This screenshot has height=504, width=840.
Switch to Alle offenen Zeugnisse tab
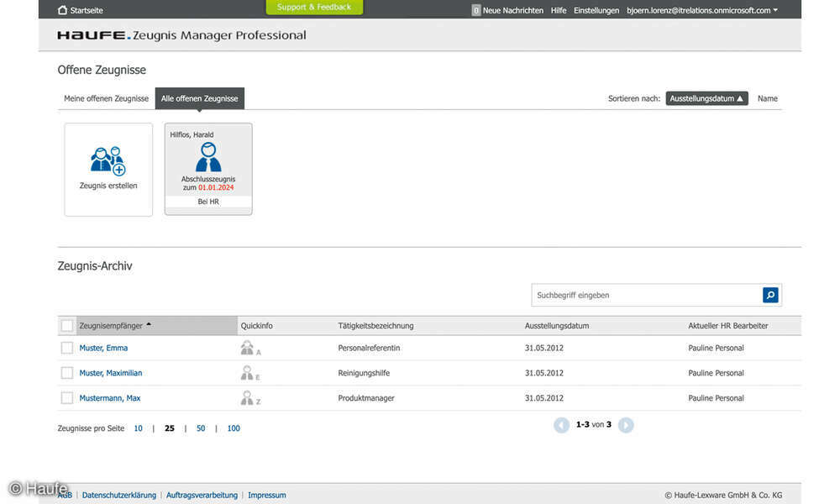(199, 98)
